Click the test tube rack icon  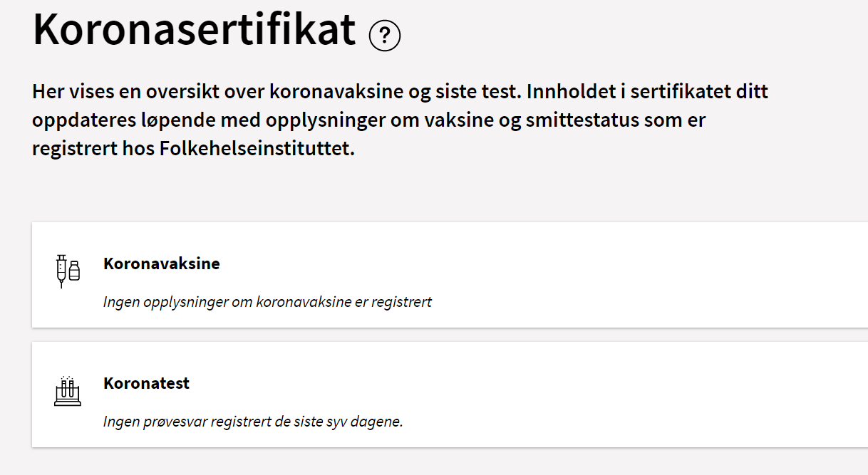(67, 391)
